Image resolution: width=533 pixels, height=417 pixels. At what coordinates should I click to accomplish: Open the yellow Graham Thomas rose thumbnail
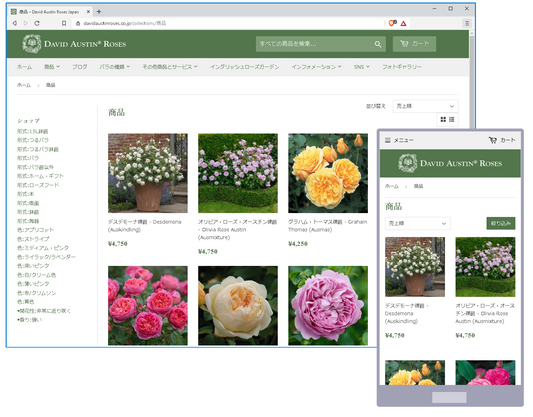(328, 173)
